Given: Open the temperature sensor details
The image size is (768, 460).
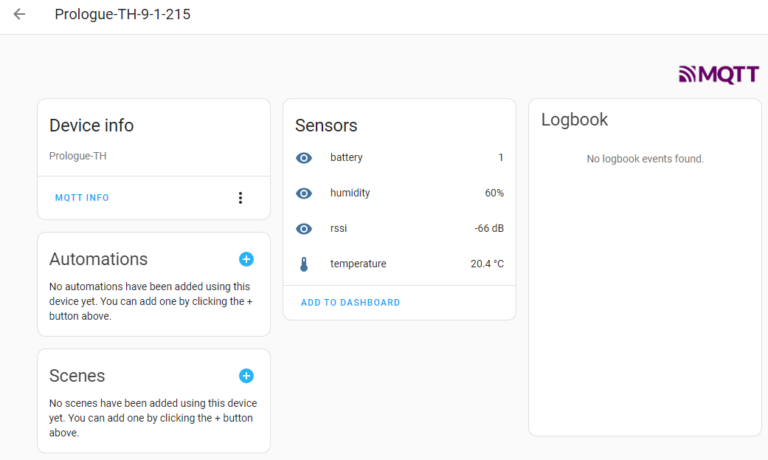Looking at the screenshot, I should point(358,264).
